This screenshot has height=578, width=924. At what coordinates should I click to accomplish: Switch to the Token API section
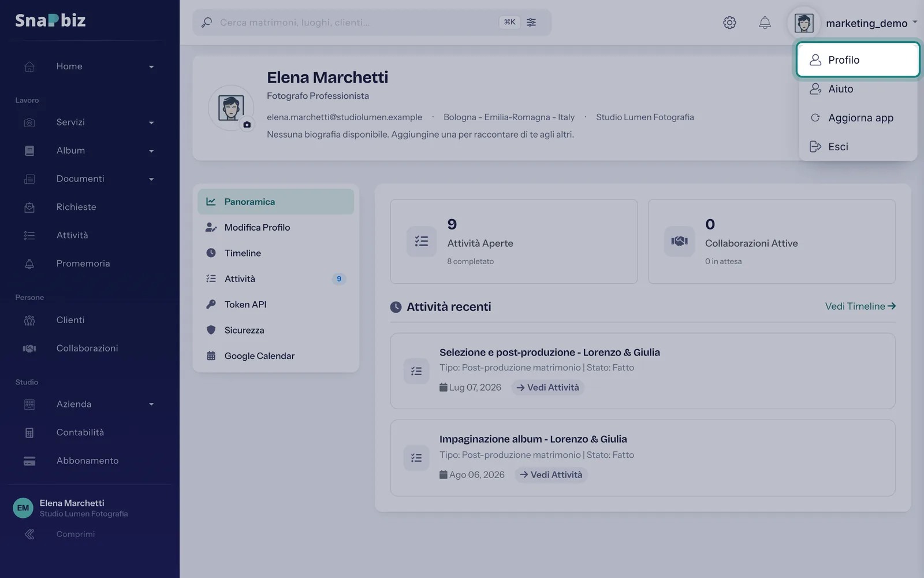tap(275, 304)
